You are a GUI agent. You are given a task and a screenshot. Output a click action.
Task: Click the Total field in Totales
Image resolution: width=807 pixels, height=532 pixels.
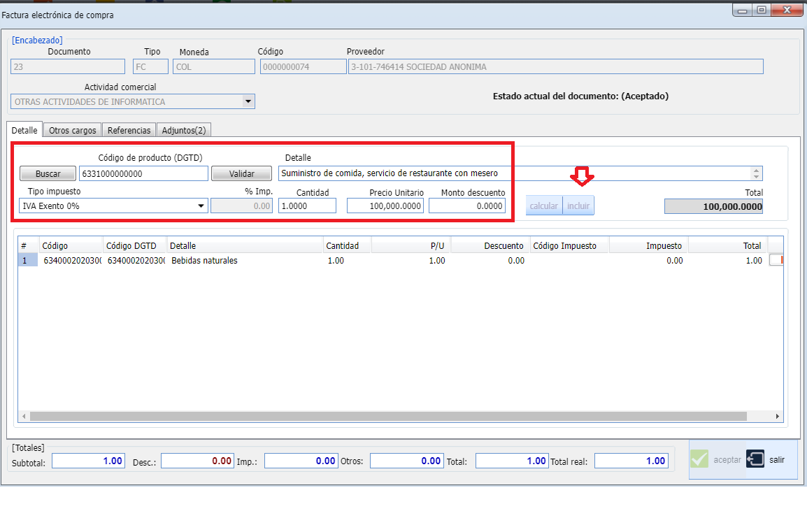click(x=512, y=461)
